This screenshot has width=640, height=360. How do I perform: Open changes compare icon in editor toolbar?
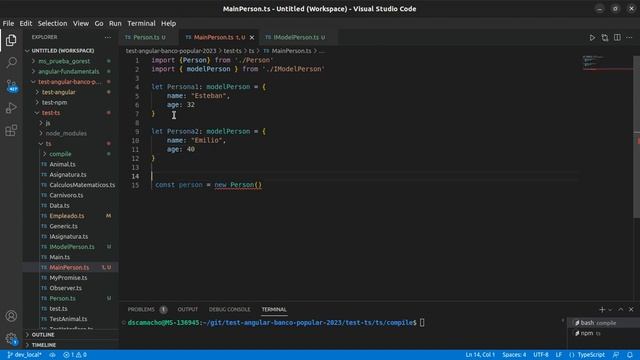pyautogui.click(x=604, y=38)
